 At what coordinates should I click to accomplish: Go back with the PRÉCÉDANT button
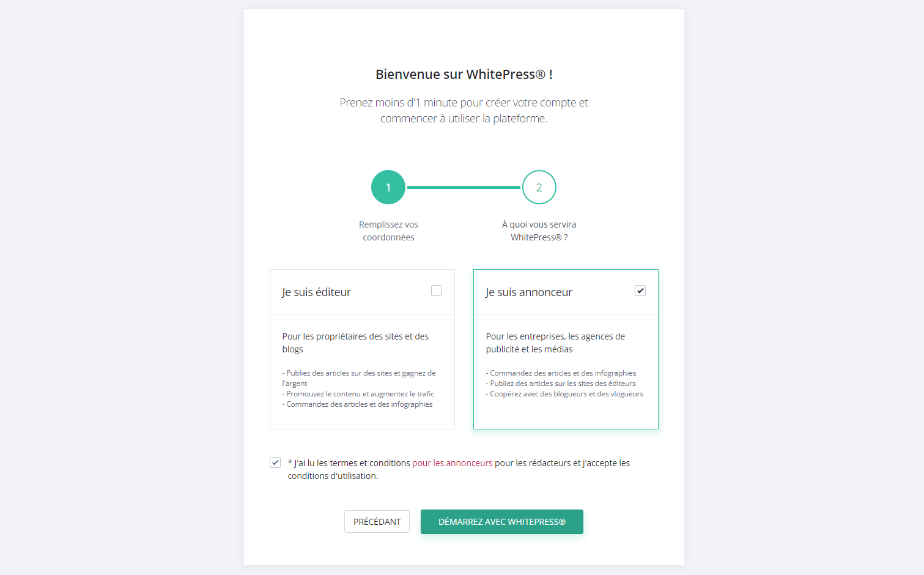click(x=377, y=521)
